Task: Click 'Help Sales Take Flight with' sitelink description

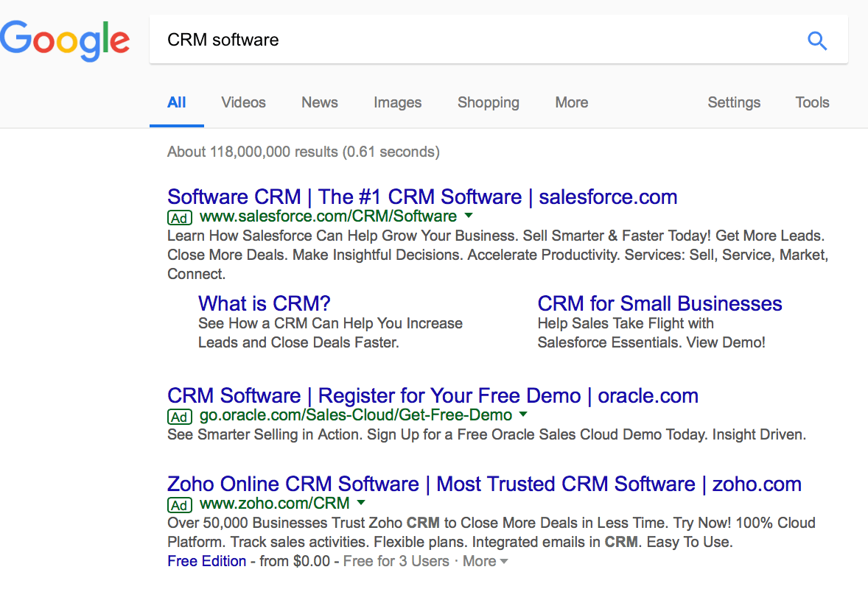Action: (x=651, y=332)
